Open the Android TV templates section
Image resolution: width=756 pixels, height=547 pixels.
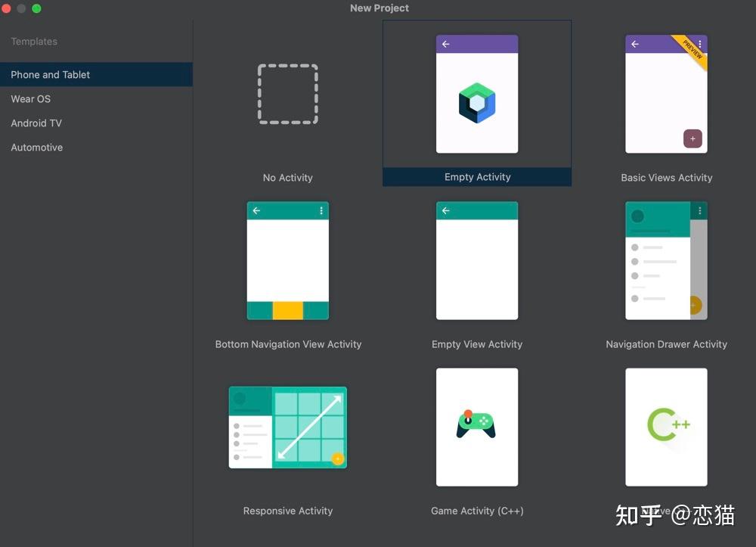coord(36,123)
